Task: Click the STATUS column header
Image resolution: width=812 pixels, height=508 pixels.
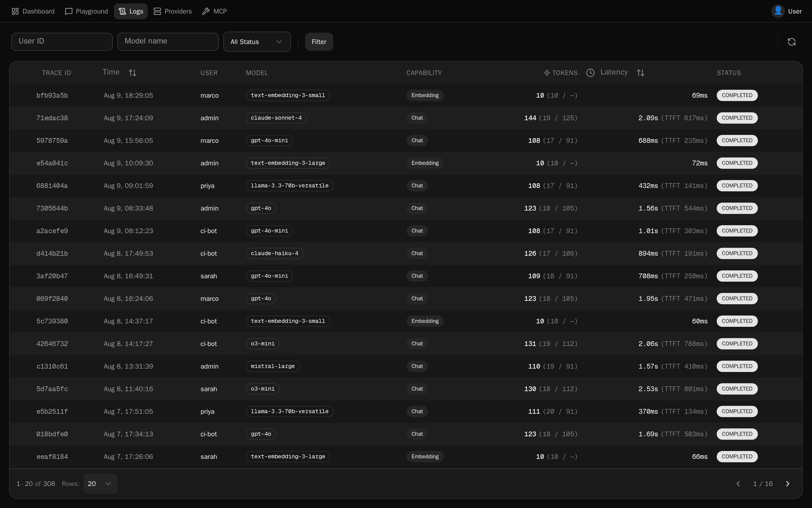Action: [x=729, y=73]
